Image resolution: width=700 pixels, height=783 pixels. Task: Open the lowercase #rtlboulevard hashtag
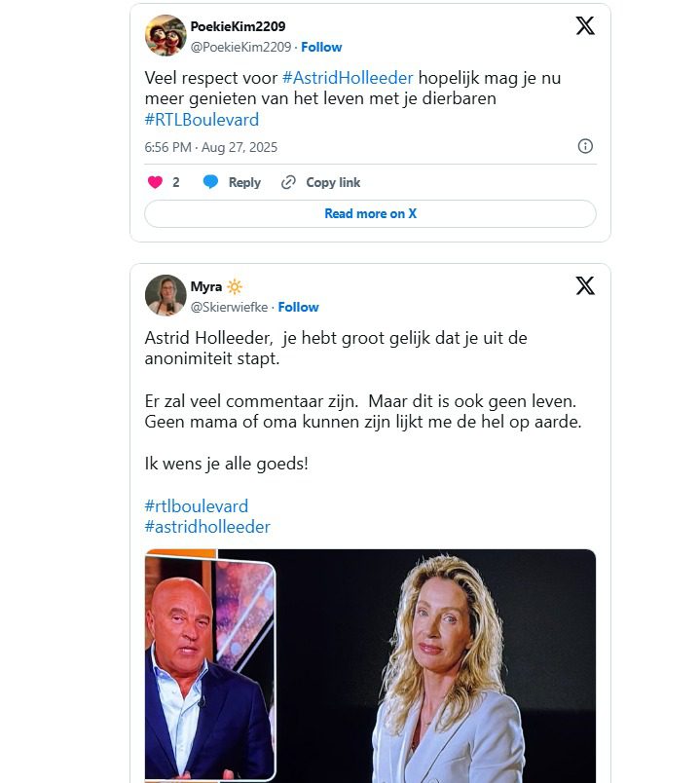(196, 506)
